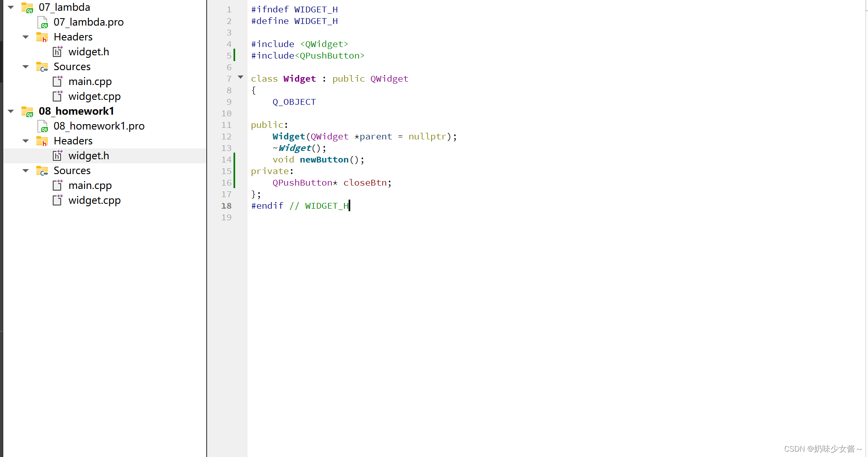
Task: Collapse the 08_homework1 Headers folder
Action: [26, 141]
